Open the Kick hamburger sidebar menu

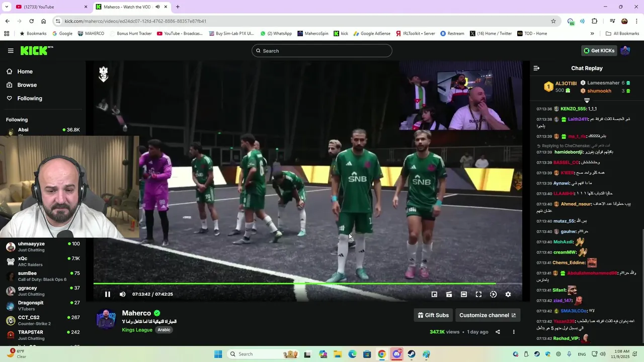[11, 51]
